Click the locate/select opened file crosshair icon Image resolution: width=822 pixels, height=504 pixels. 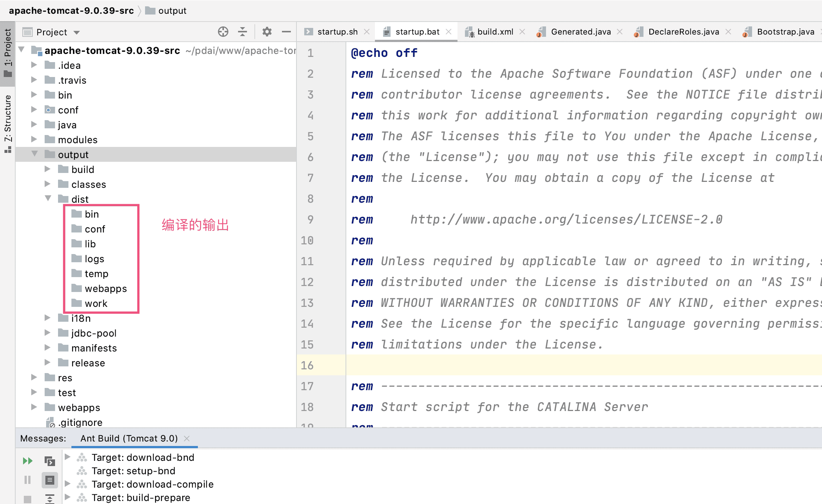(223, 32)
